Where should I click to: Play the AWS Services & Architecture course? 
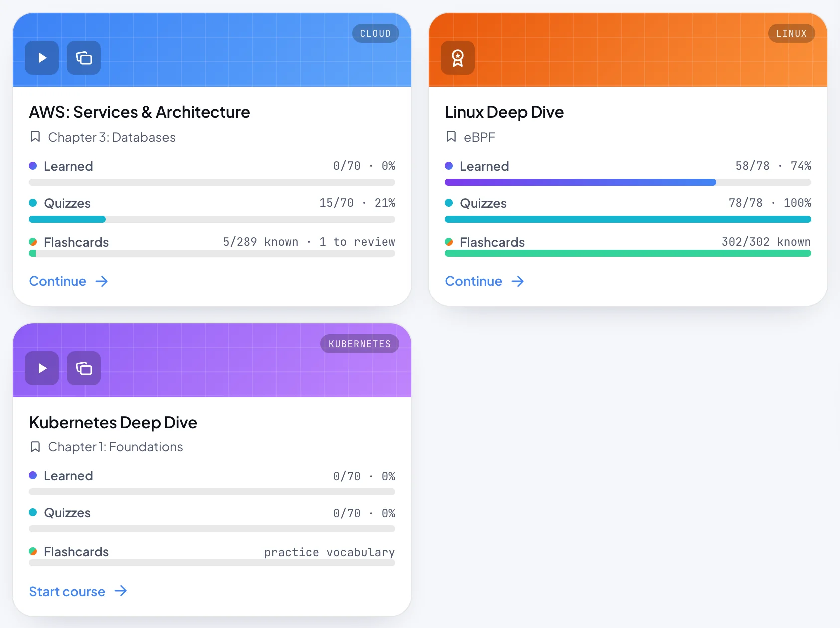(42, 58)
